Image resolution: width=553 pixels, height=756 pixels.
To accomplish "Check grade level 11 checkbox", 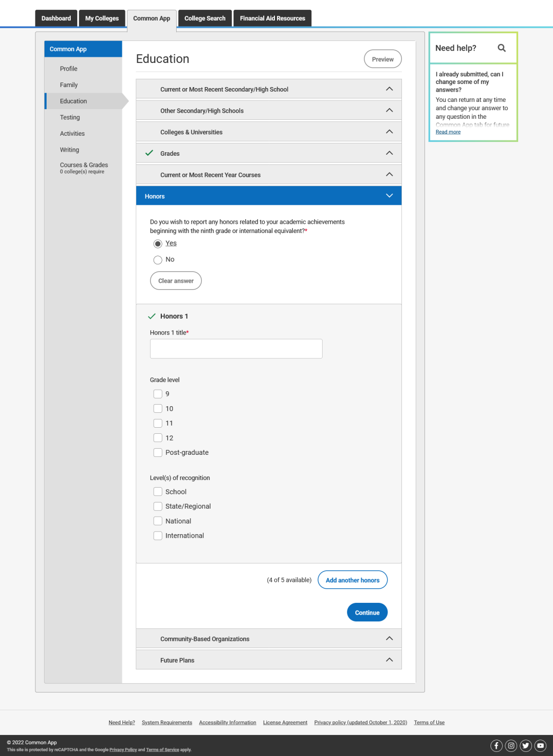I will tap(158, 423).
